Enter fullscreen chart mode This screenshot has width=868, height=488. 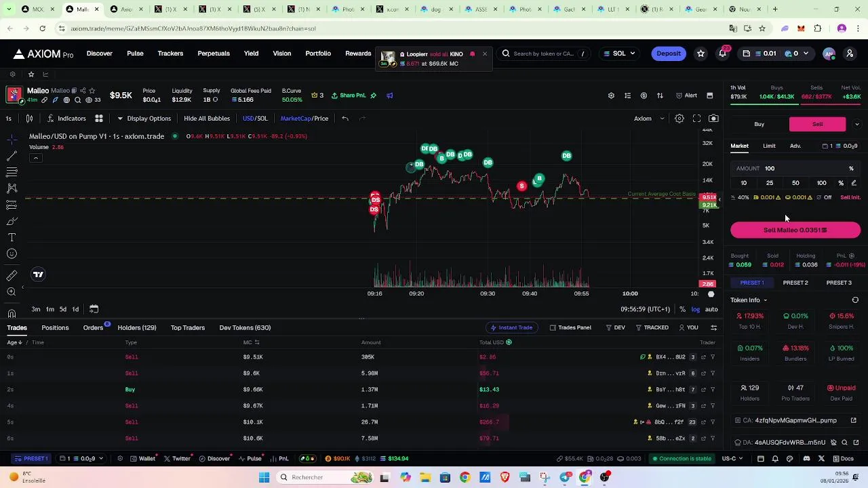(x=696, y=119)
